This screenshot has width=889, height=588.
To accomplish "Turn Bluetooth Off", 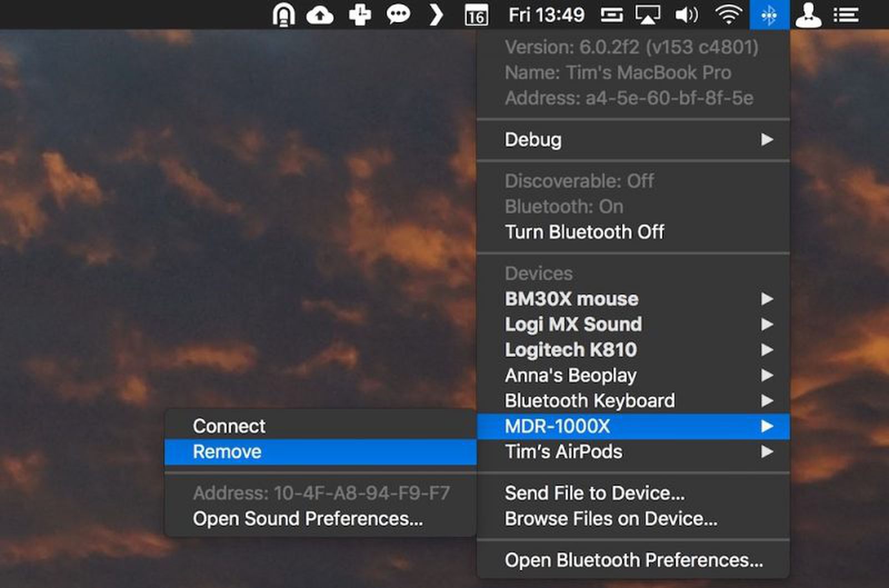I will pyautogui.click(x=584, y=232).
